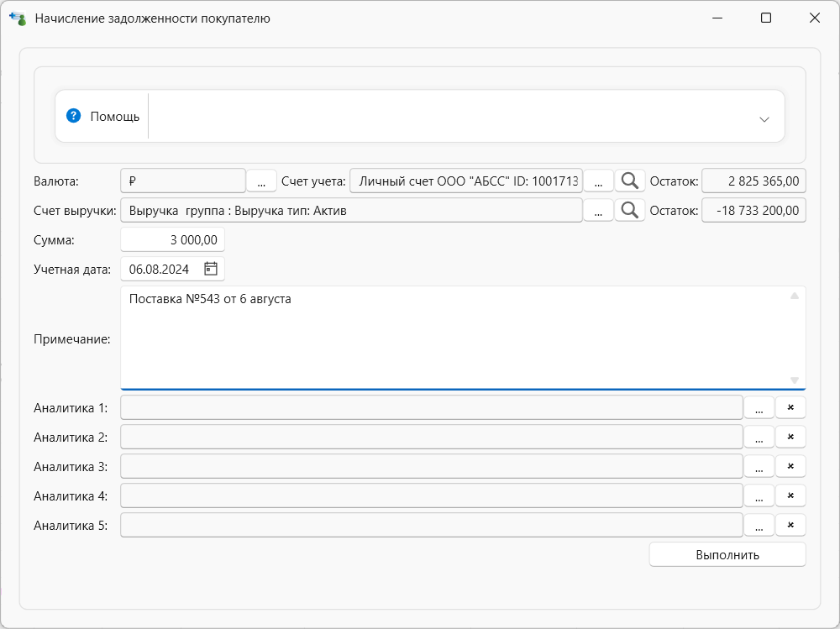This screenshot has height=629, width=840.
Task: Click the window's app icon in title bar
Action: tap(18, 18)
